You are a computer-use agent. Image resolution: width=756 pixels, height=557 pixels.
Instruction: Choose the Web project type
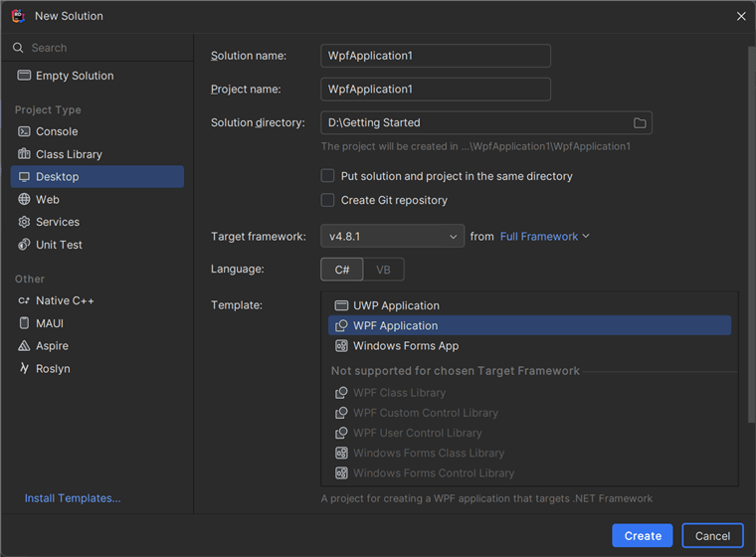[48, 199]
